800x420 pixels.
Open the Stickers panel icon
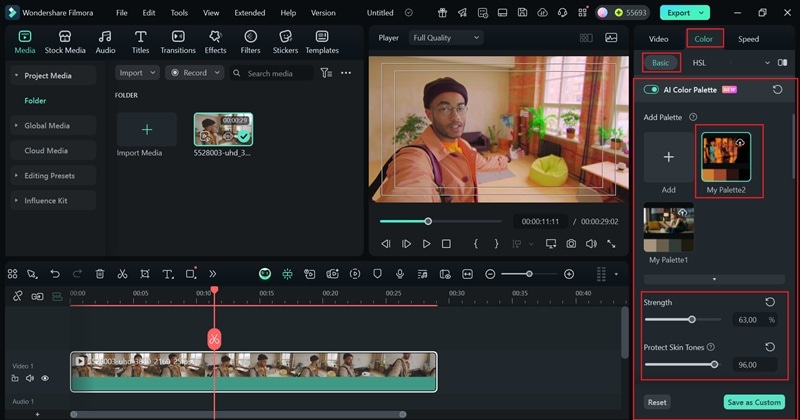pos(285,42)
